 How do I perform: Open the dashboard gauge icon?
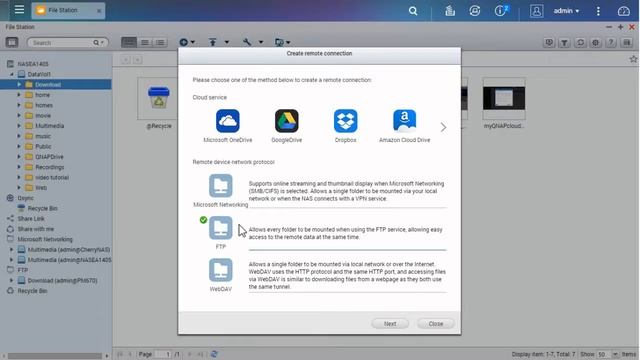click(x=624, y=11)
